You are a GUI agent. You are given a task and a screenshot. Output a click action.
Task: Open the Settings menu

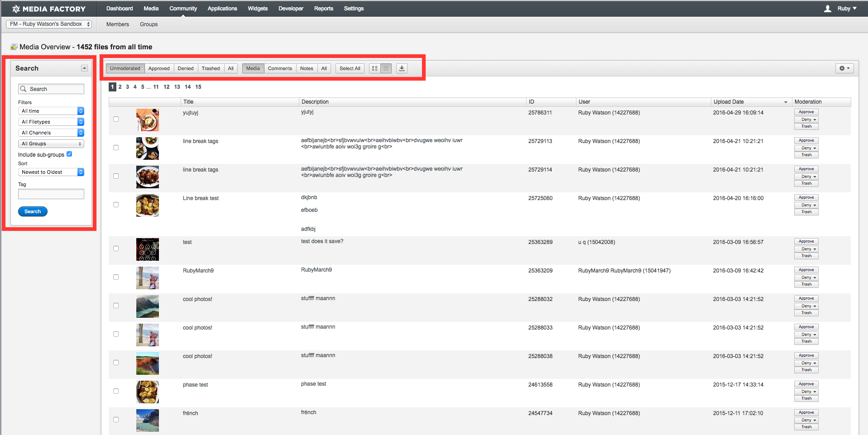354,9
